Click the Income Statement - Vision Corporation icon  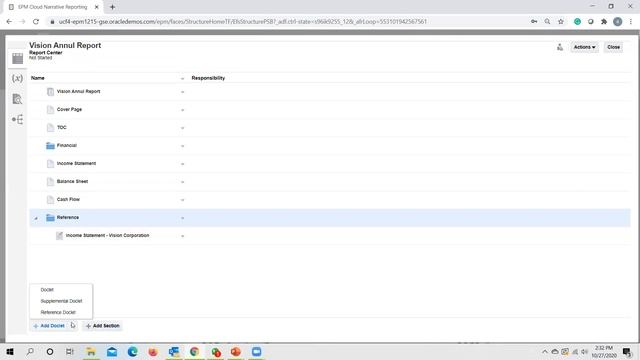point(60,236)
